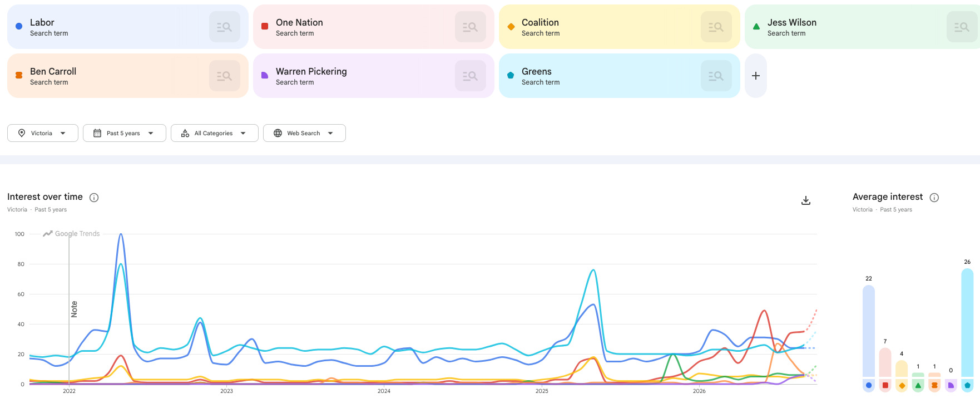This screenshot has height=408, width=980.
Task: Expand the All Categories dropdown
Action: click(215, 133)
